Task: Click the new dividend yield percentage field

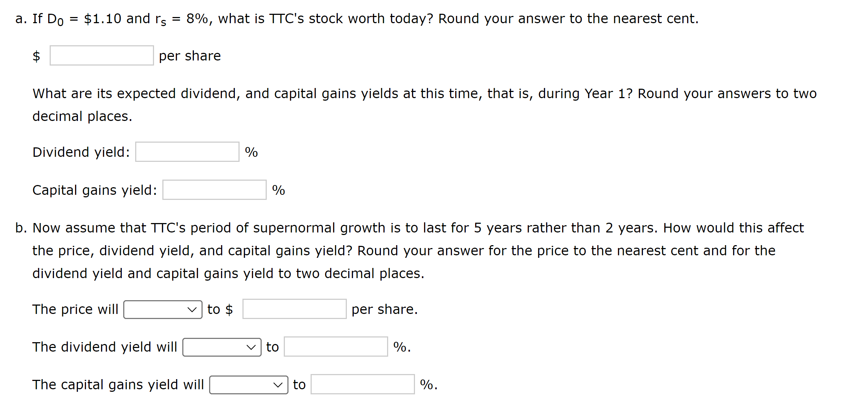Action: [x=336, y=347]
